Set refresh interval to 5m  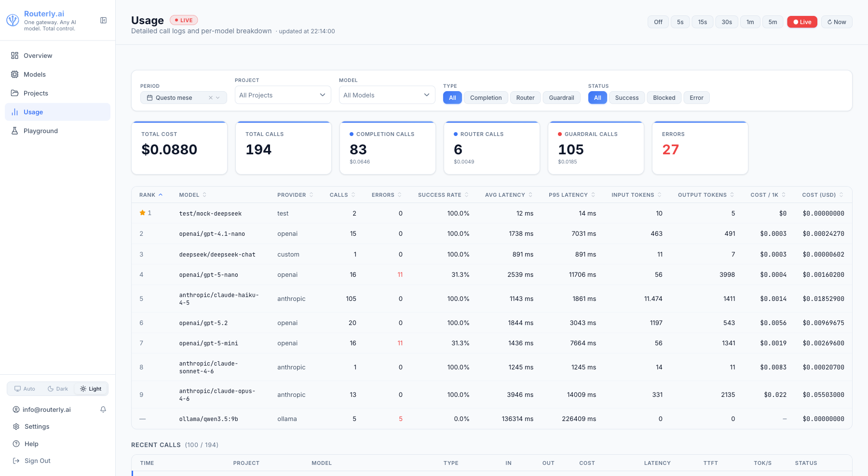coord(773,22)
